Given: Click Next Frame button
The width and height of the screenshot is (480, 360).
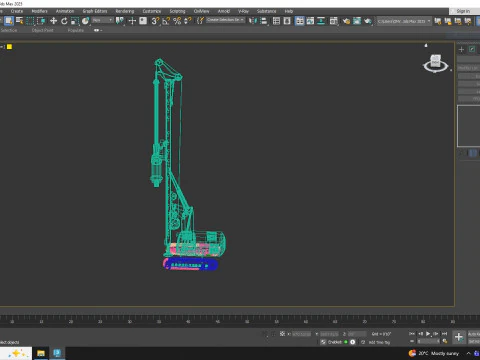Looking at the screenshot, I should (436, 334).
